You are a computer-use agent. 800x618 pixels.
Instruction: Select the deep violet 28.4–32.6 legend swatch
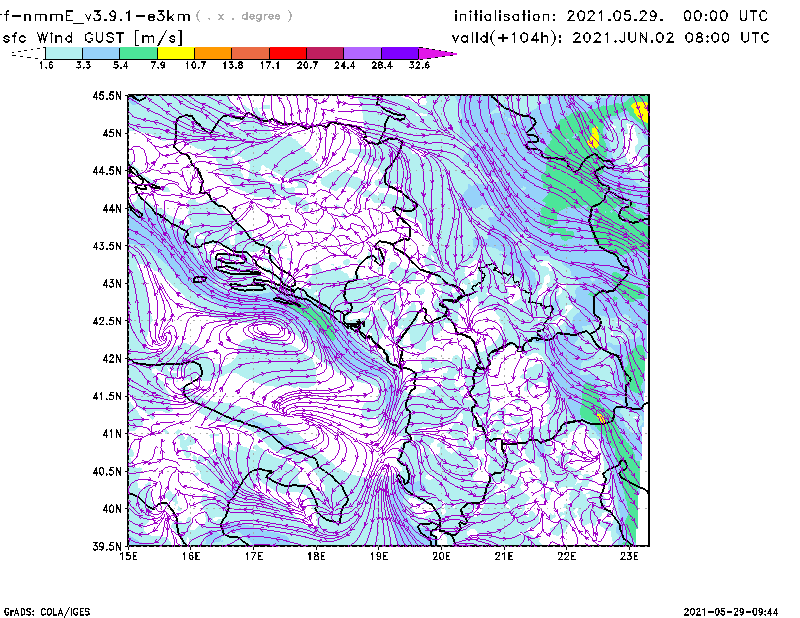(x=399, y=53)
